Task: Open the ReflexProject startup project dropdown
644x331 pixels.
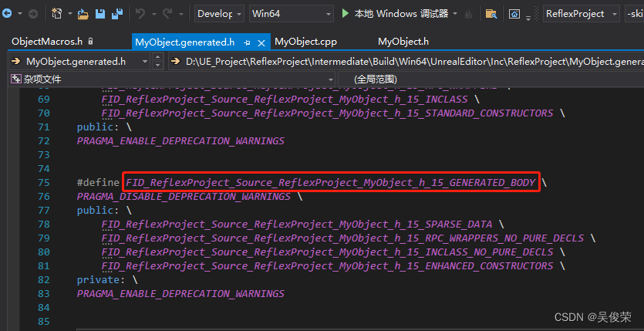Action: tap(582, 14)
